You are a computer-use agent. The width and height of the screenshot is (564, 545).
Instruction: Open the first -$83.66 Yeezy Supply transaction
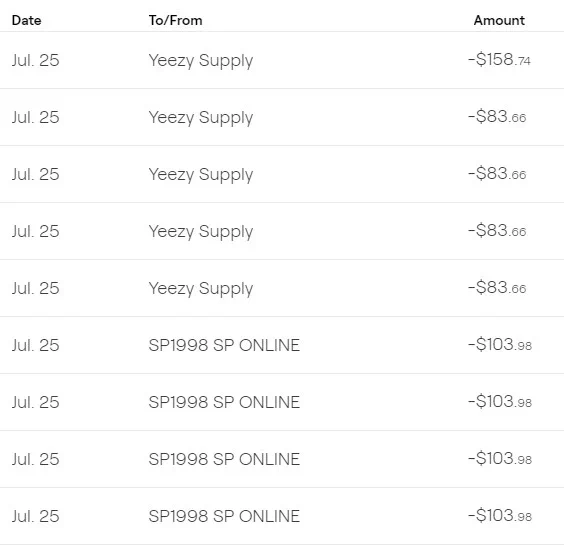282,117
